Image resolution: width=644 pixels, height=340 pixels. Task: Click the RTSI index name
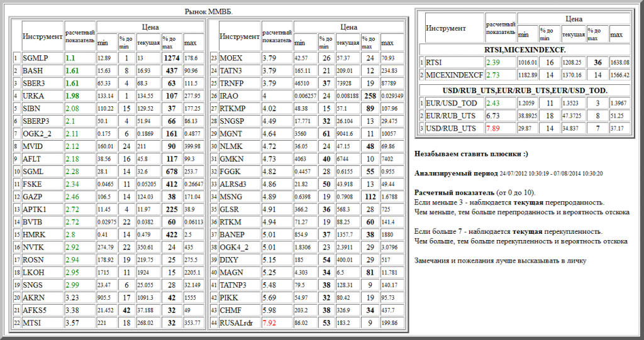pyautogui.click(x=433, y=62)
